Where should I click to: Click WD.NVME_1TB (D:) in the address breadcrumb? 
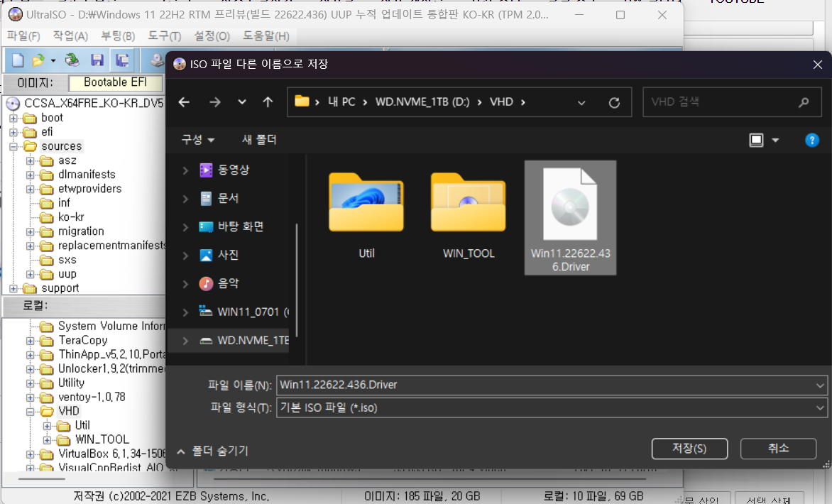point(422,102)
